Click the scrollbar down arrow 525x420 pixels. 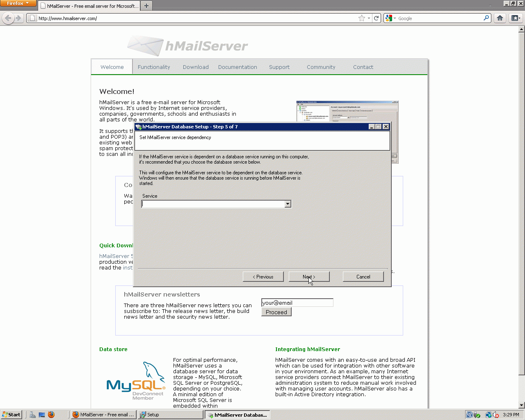tap(522, 405)
